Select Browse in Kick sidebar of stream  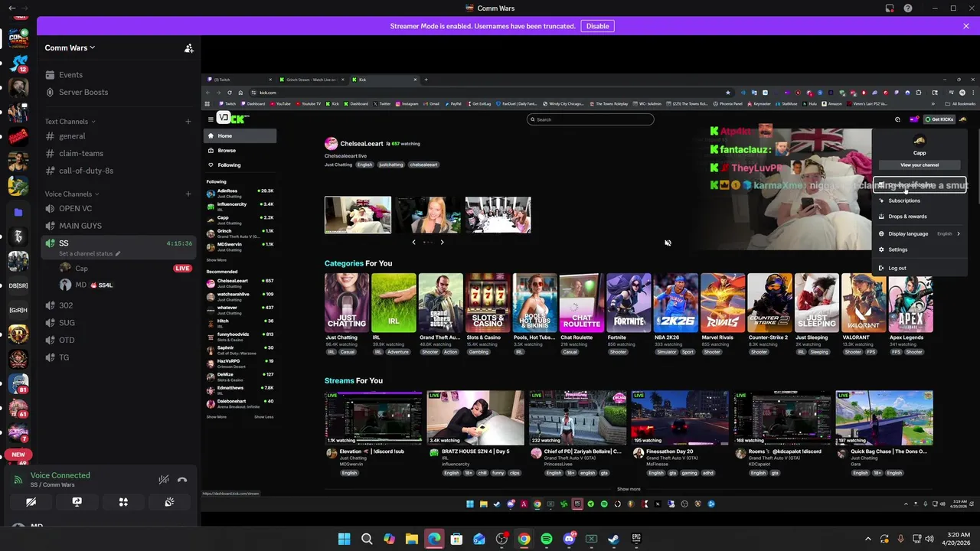click(240, 151)
